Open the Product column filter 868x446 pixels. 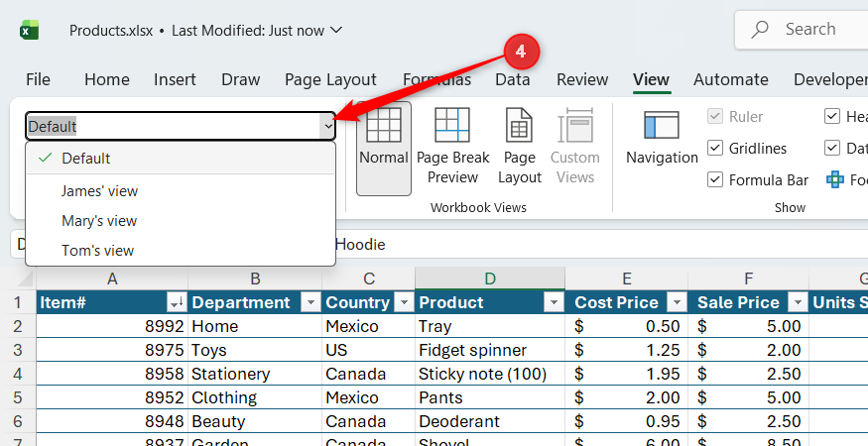click(x=553, y=302)
